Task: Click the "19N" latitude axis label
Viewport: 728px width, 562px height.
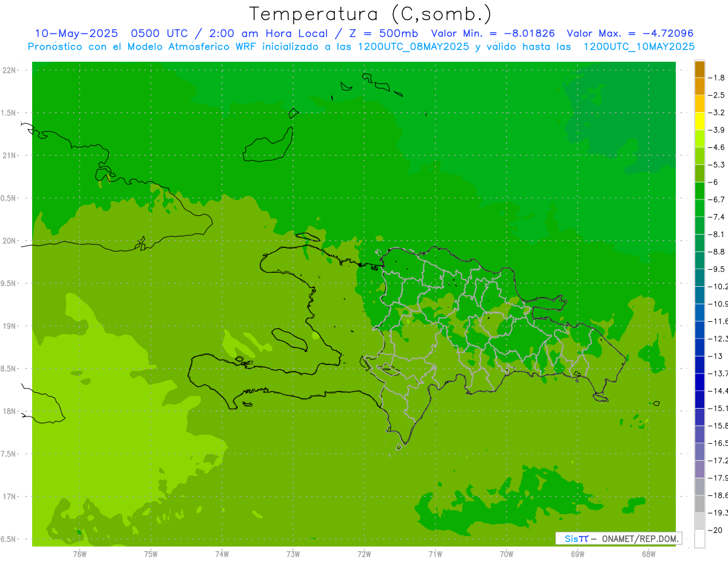Action: tap(9, 326)
